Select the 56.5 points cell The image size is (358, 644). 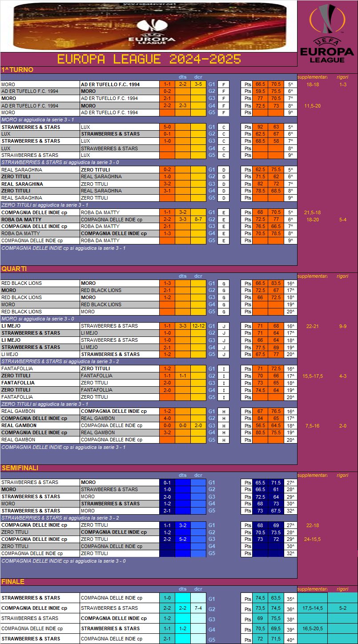click(260, 426)
